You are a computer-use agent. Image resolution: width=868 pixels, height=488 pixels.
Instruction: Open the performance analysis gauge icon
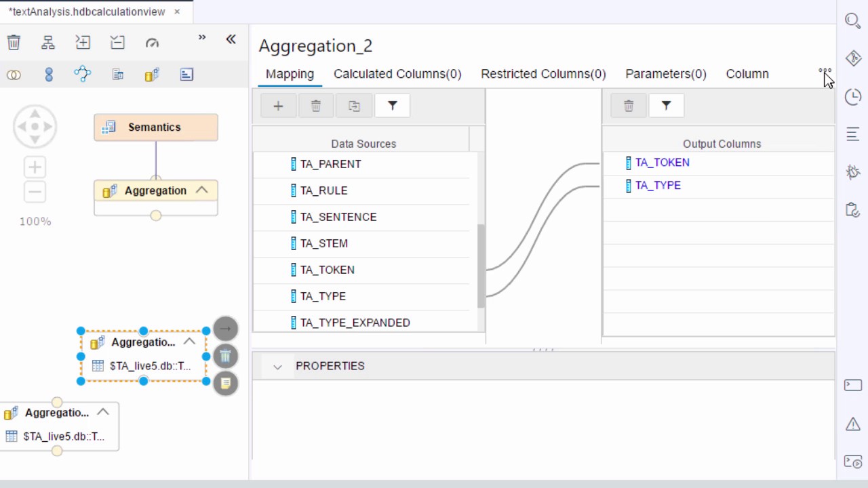(x=152, y=43)
